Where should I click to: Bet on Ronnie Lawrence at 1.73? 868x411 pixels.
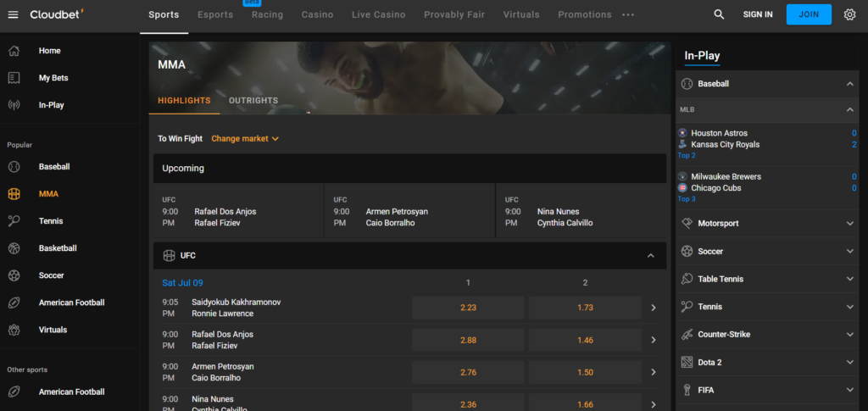[x=585, y=308]
